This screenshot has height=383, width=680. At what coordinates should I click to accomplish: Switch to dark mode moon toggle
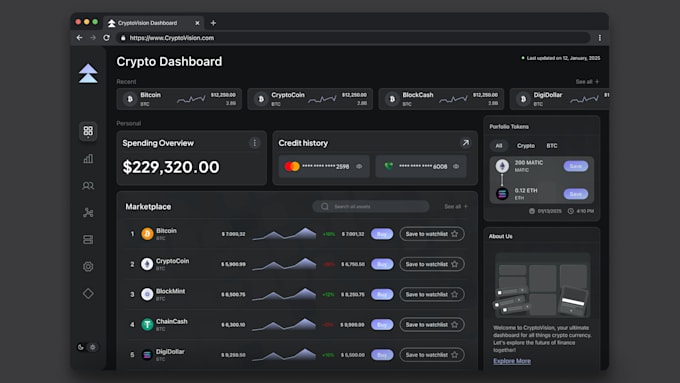(x=81, y=347)
